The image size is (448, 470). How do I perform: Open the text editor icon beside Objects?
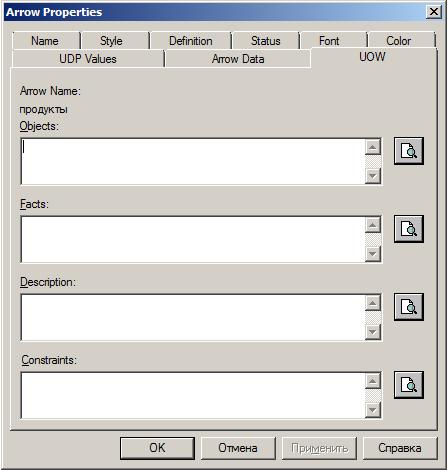click(409, 151)
